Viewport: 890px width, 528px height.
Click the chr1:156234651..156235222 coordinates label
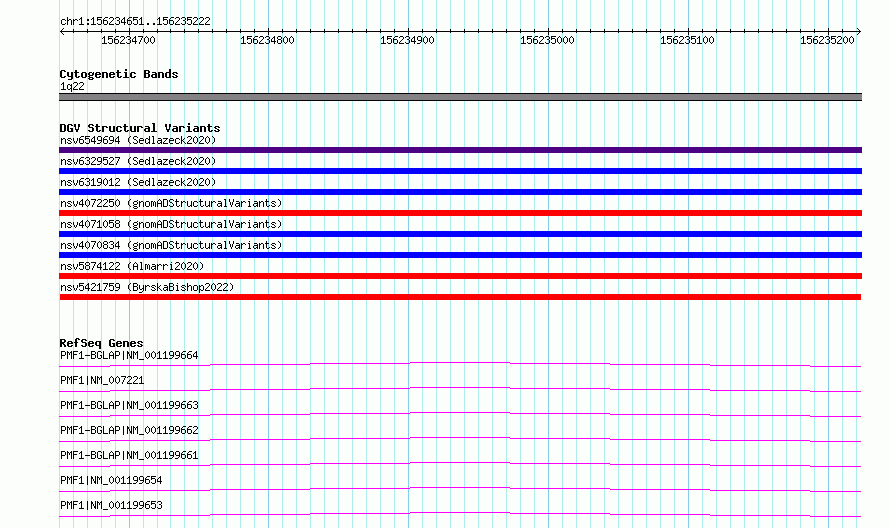(135, 21)
